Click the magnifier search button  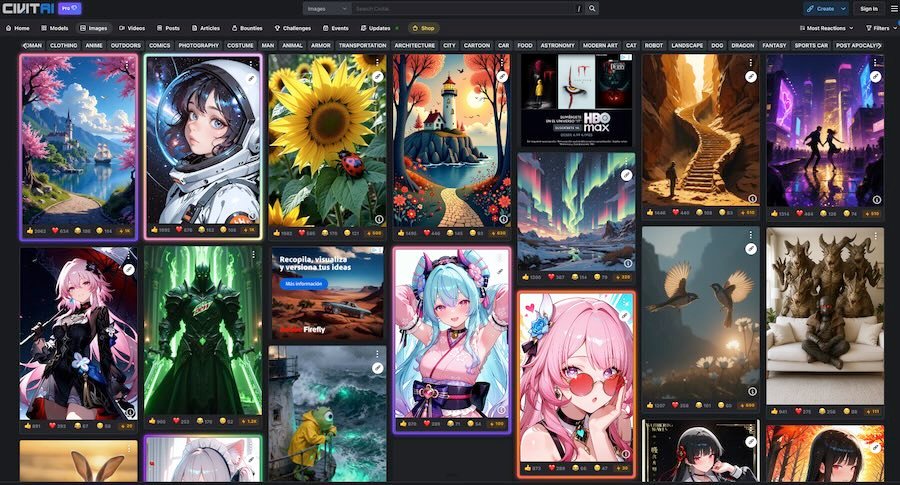(x=592, y=9)
